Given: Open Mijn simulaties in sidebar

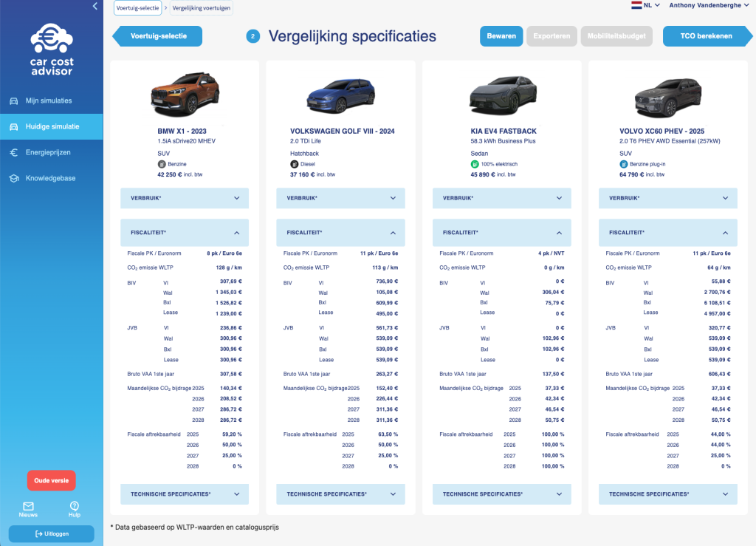Looking at the screenshot, I should tap(49, 100).
